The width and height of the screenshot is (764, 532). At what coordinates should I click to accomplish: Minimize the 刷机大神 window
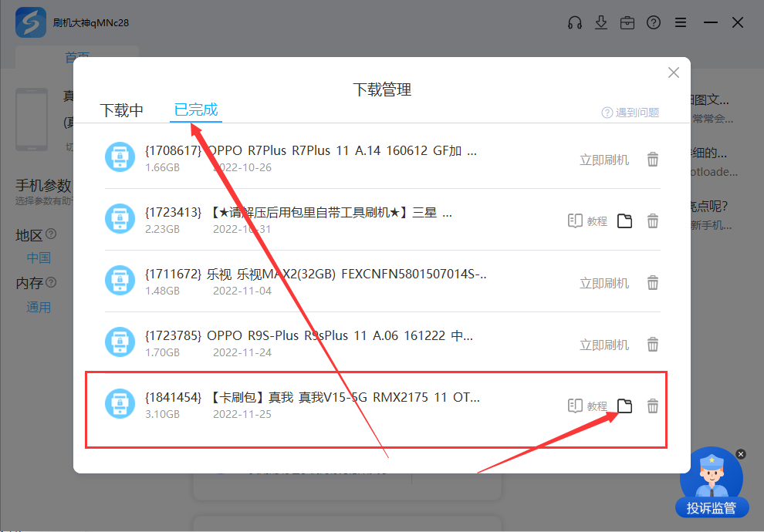pos(711,22)
